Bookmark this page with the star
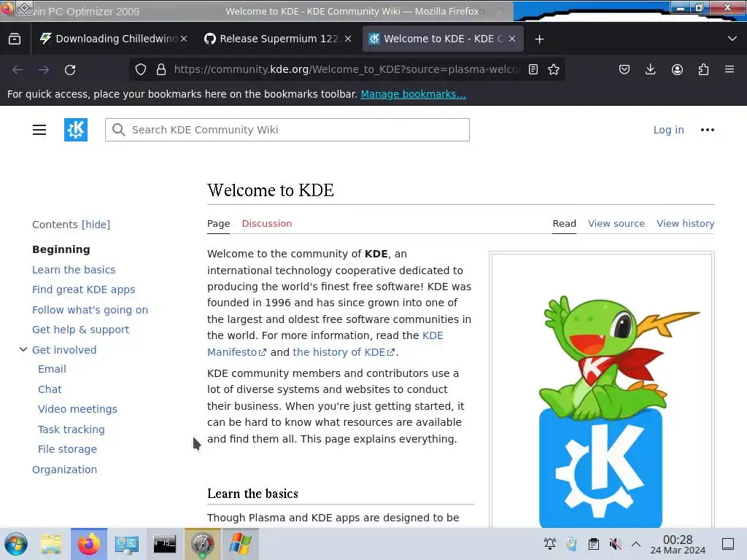The image size is (747, 560). click(554, 69)
